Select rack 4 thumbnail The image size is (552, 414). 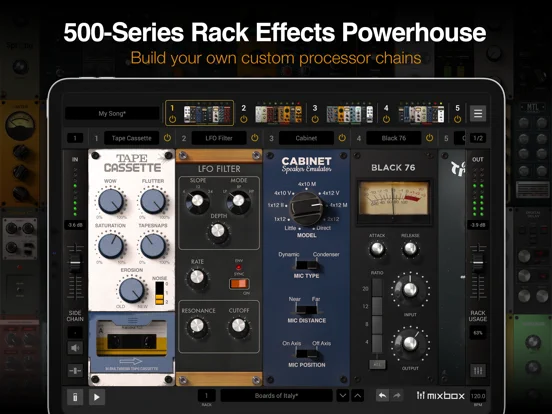coord(421,113)
